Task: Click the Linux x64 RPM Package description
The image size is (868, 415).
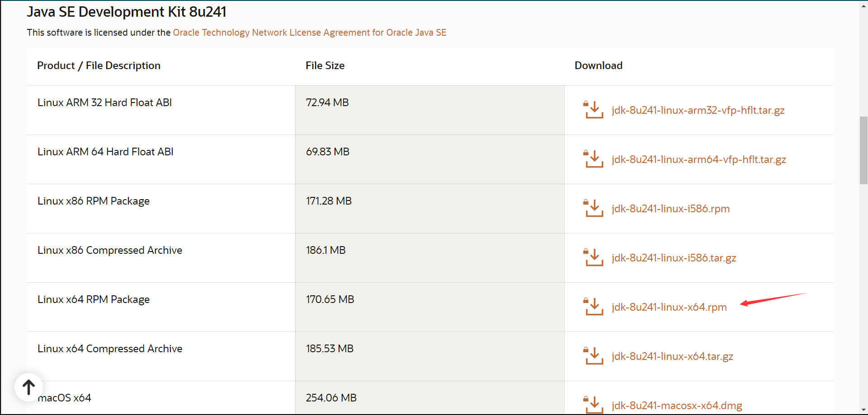Action: pyautogui.click(x=94, y=300)
